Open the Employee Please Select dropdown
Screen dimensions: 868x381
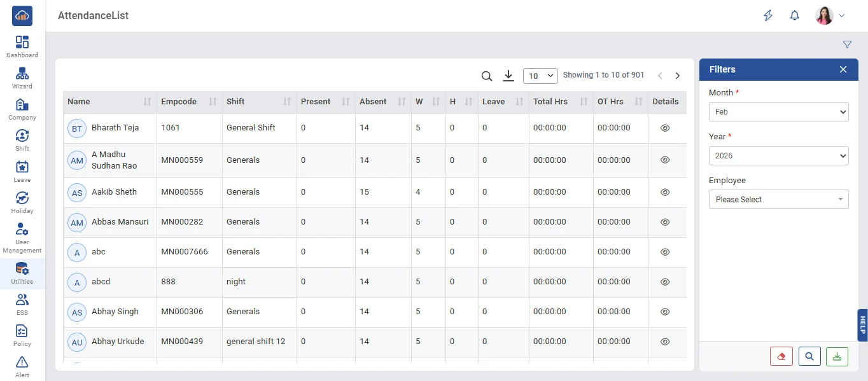(x=778, y=200)
